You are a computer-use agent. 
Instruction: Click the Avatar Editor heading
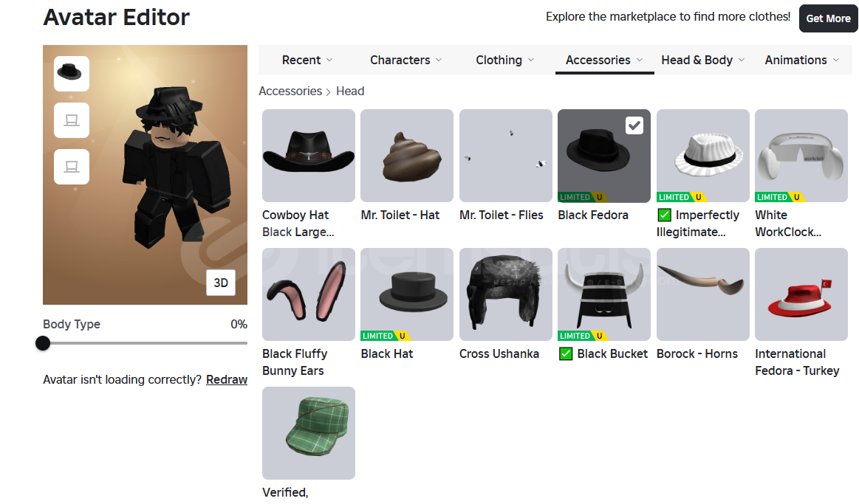117,18
